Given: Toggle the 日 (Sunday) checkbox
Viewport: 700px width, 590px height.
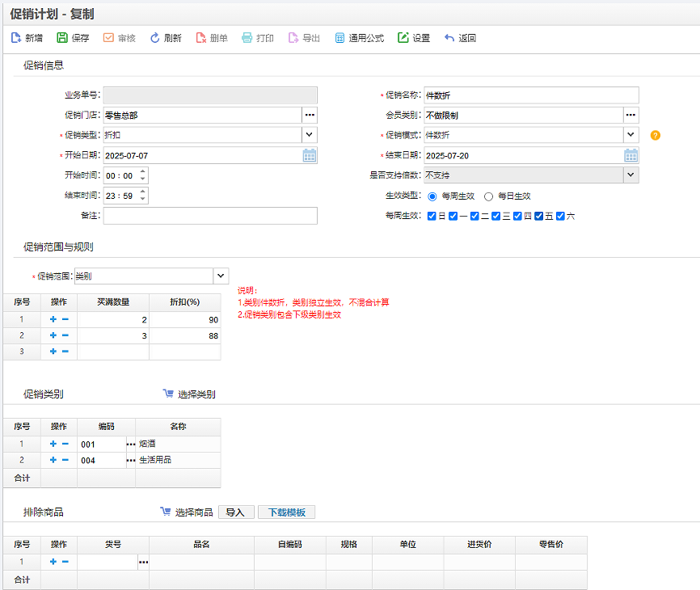Looking at the screenshot, I should [x=432, y=216].
